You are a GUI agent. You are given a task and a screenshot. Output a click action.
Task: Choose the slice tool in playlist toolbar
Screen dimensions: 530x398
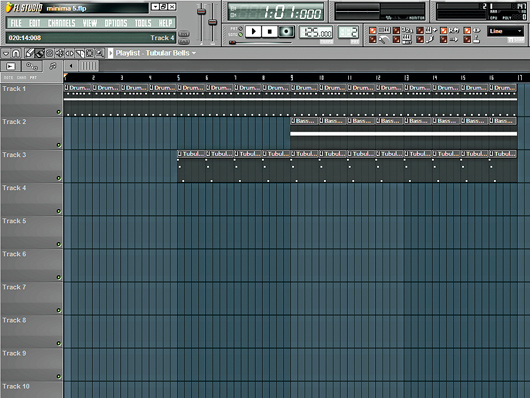[79, 53]
